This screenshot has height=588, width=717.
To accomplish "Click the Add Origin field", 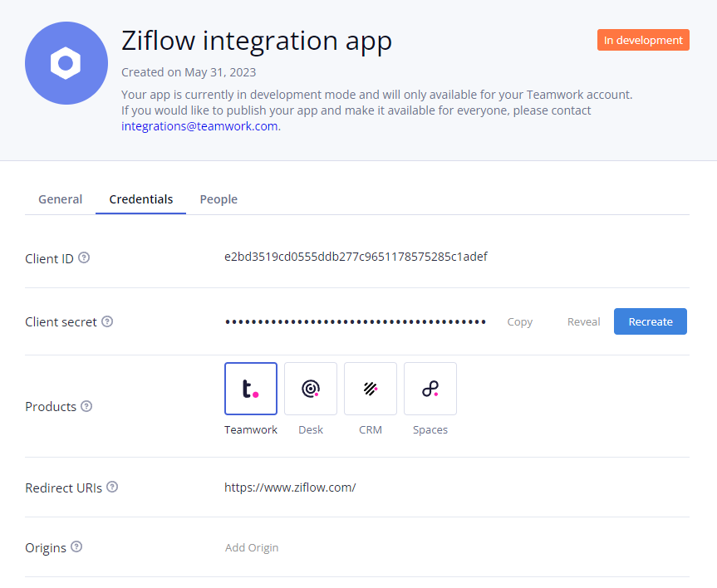I will pos(252,547).
